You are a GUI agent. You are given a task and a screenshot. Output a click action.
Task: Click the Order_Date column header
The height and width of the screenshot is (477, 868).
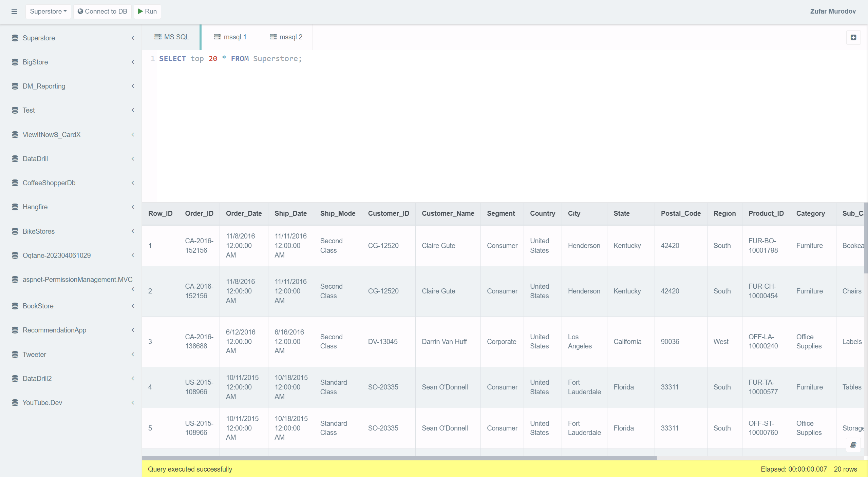coord(244,213)
